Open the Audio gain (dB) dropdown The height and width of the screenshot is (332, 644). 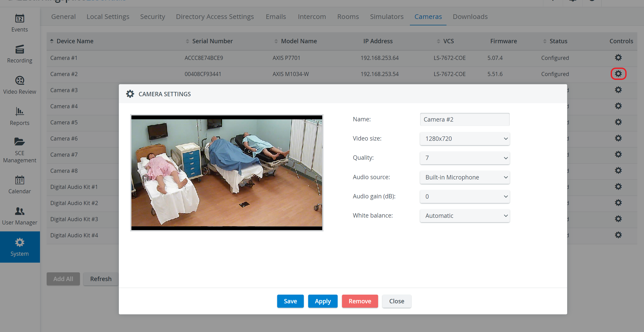click(x=465, y=197)
